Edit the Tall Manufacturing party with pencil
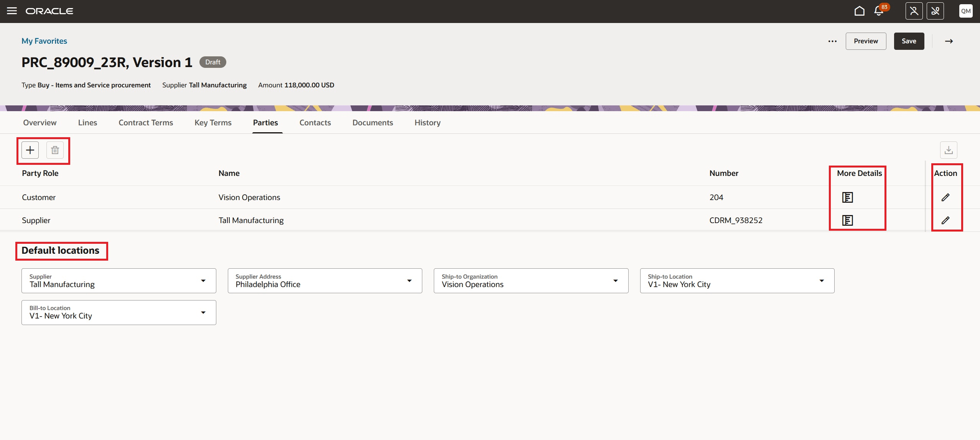The width and height of the screenshot is (980, 440). click(945, 220)
